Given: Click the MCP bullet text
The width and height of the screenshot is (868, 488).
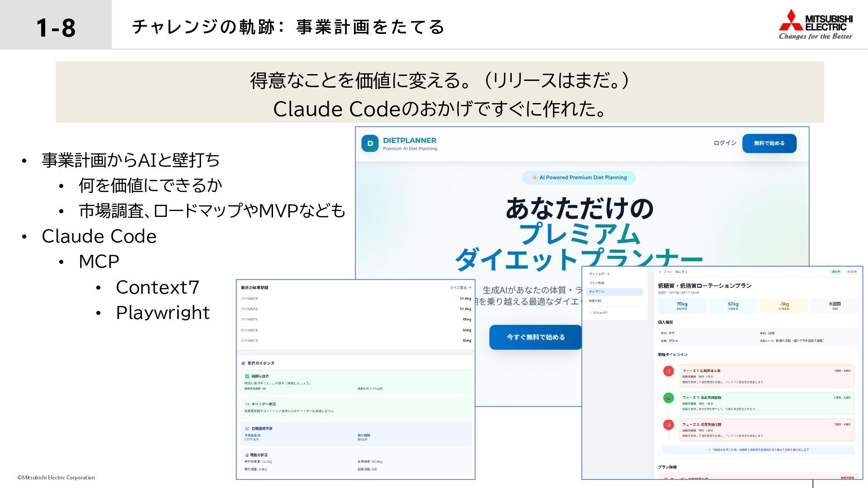Looking at the screenshot, I should [x=99, y=262].
